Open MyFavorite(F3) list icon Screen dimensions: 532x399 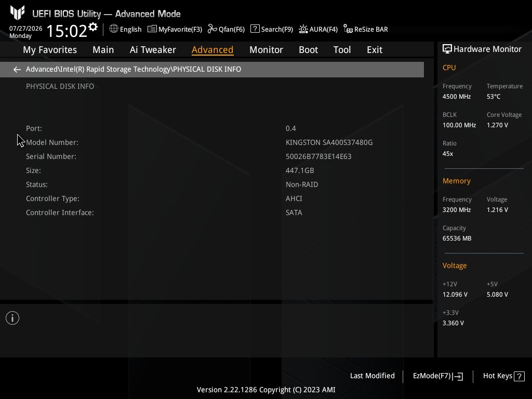(x=152, y=29)
